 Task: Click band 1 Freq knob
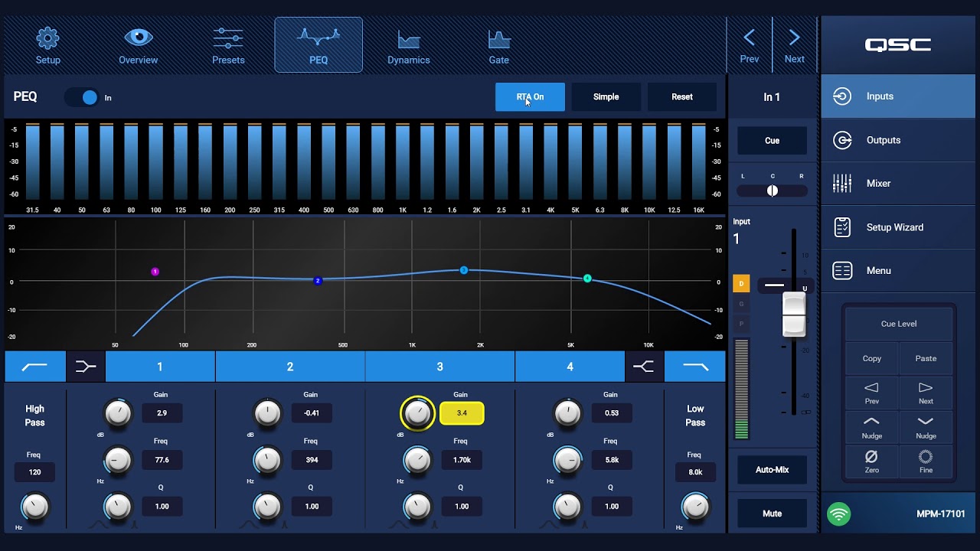click(x=118, y=460)
